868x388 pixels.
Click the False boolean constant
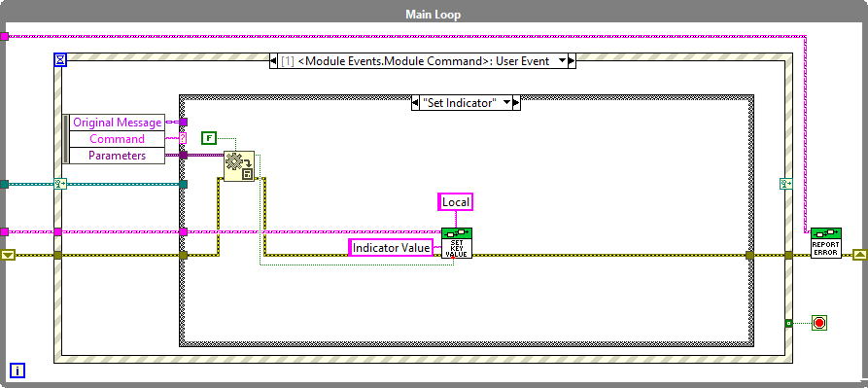pos(209,138)
